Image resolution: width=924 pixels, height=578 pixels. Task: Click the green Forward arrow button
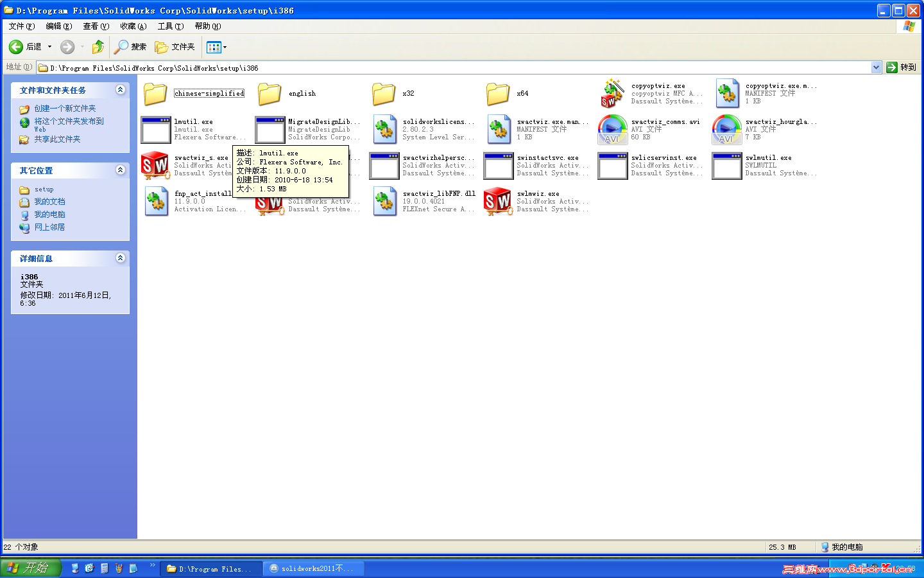67,47
